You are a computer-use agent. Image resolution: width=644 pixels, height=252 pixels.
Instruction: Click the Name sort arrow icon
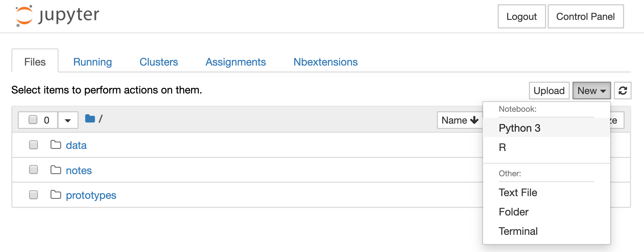[474, 120]
